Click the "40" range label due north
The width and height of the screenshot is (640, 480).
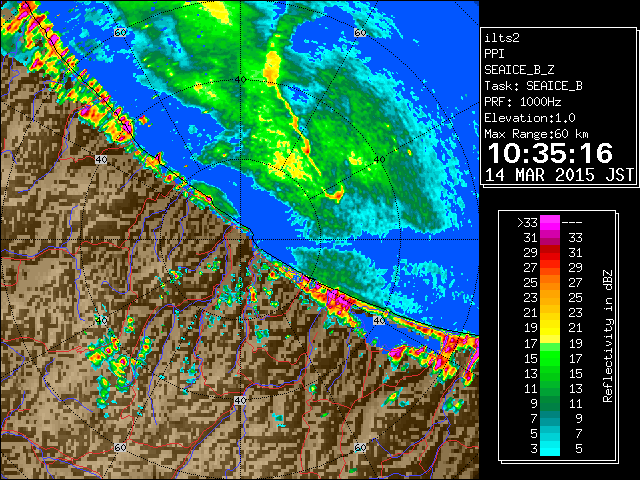240,79
